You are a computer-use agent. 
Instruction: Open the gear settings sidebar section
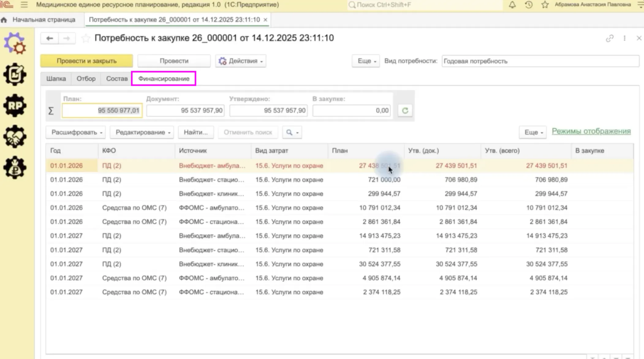pyautogui.click(x=15, y=43)
